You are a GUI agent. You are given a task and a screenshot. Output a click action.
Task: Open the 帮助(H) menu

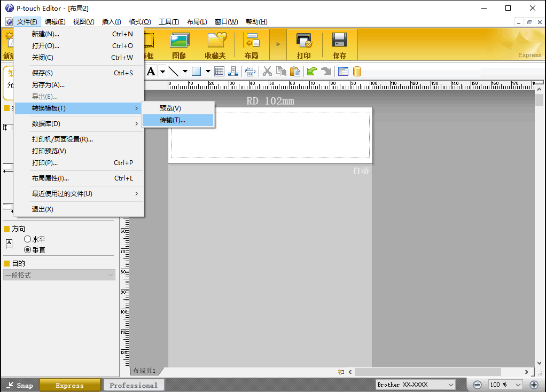click(x=256, y=21)
